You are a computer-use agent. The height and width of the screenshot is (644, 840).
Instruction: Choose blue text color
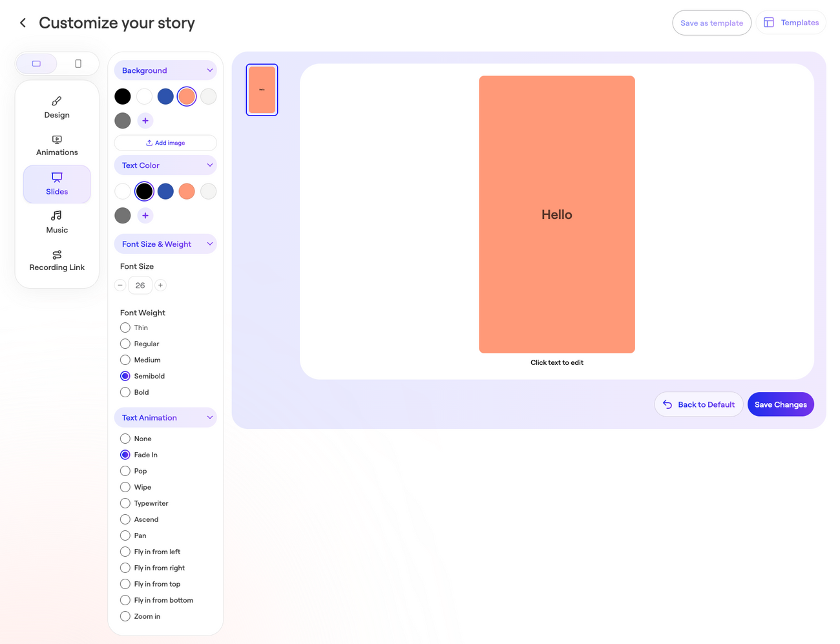pos(165,191)
